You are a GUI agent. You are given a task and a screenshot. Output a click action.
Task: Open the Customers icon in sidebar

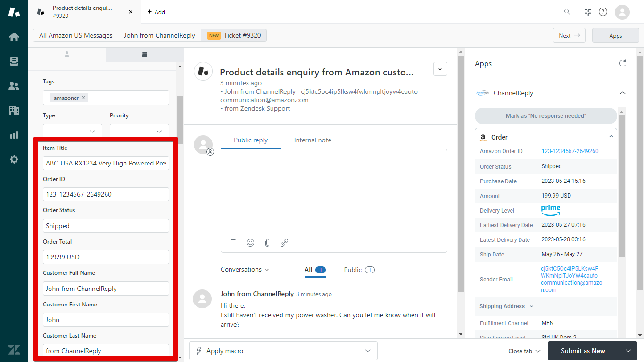pos(14,86)
